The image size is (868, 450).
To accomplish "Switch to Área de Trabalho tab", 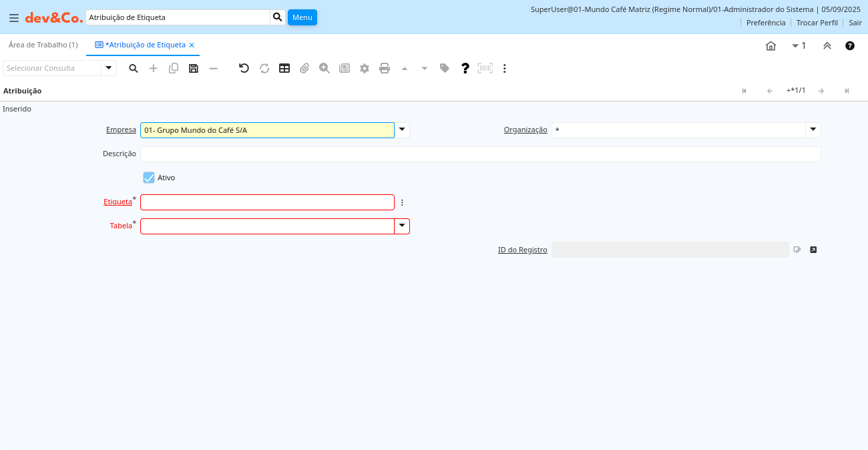I will (43, 45).
